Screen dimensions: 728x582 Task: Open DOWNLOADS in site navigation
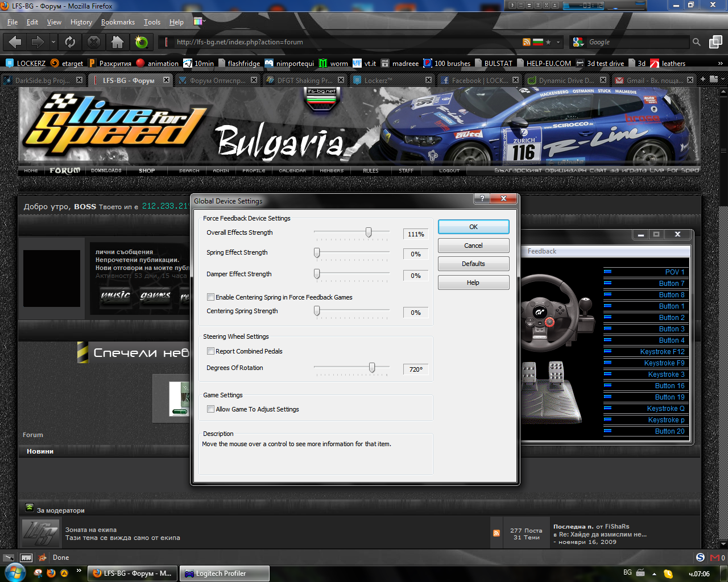106,171
